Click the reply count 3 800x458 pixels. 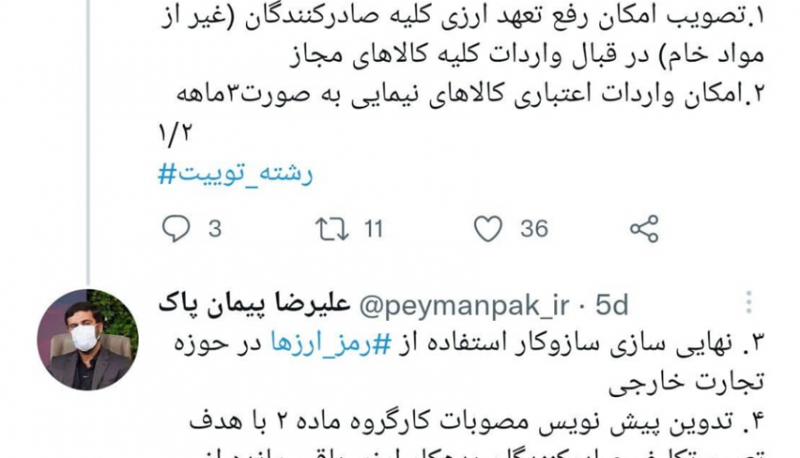pyautogui.click(x=215, y=228)
